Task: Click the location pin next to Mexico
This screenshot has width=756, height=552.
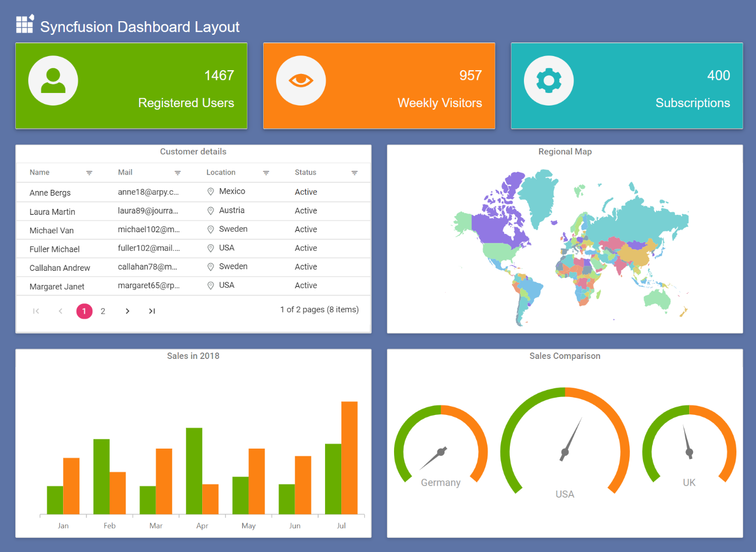Action: point(211,191)
